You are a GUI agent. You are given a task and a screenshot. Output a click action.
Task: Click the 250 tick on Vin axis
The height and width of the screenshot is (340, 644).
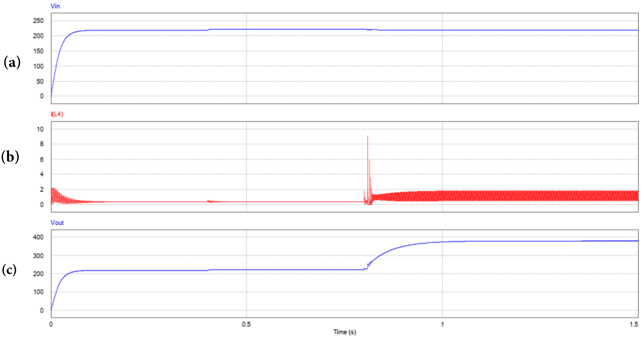tap(39, 21)
